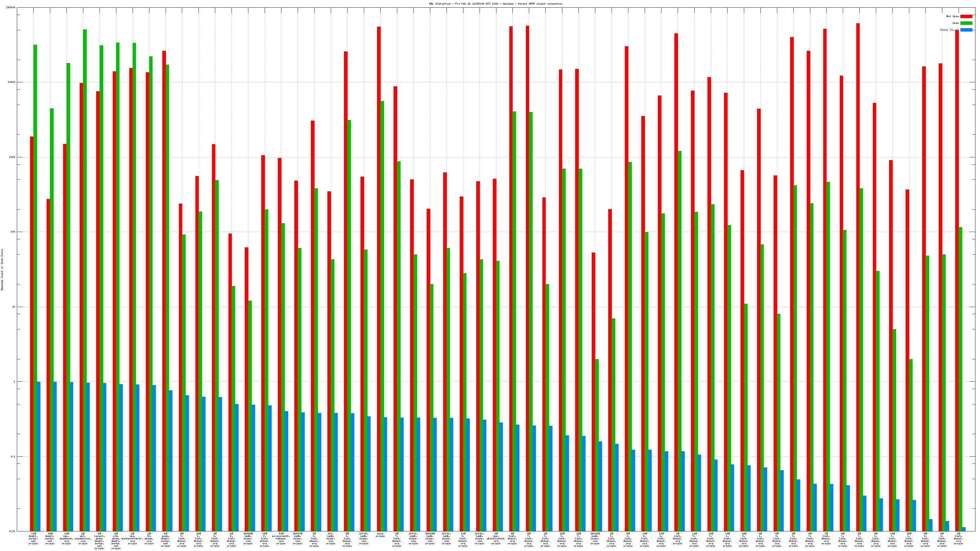The image size is (980, 551).
Task: Click the 'zen.spamhaus.org origin' x-axis label
Action: pyautogui.click(x=66, y=538)
